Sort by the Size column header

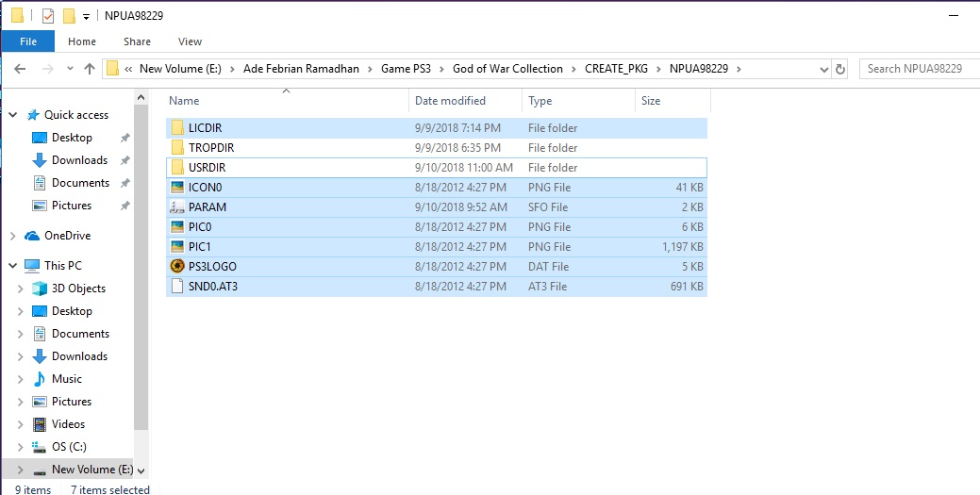pyautogui.click(x=673, y=101)
